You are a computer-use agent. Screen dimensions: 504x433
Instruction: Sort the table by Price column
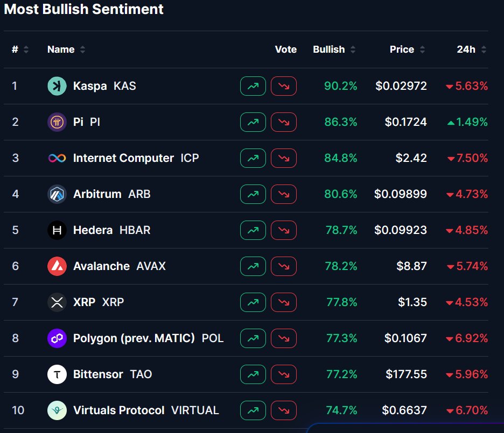pyautogui.click(x=407, y=49)
